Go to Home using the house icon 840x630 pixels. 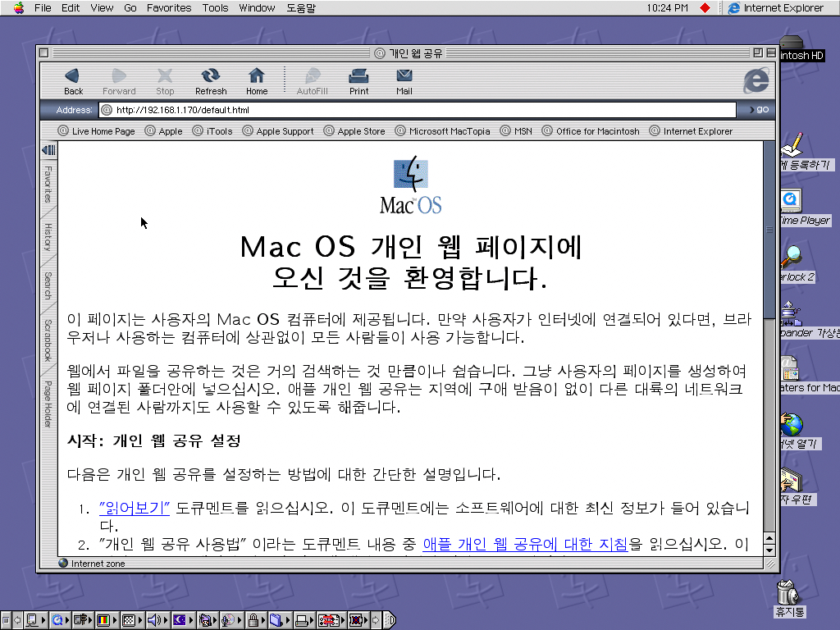coord(257,80)
